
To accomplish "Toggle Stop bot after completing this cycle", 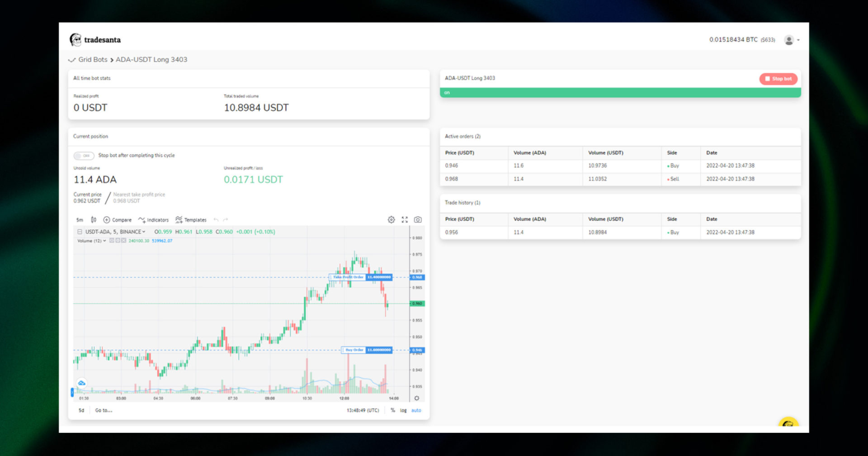I will [x=84, y=156].
